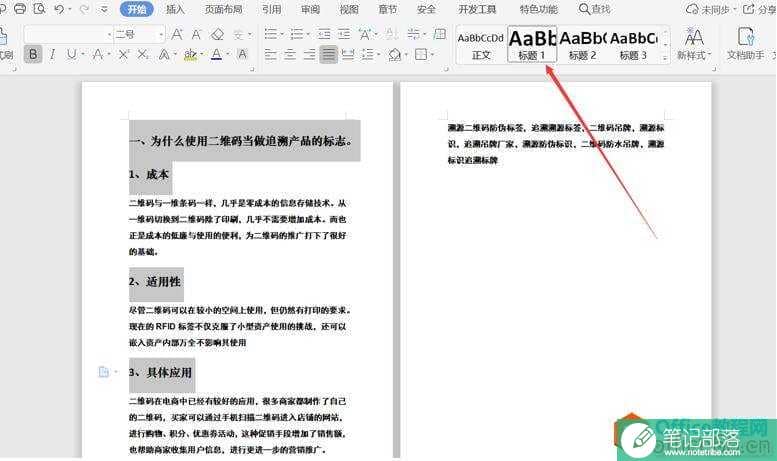The image size is (777, 461).
Task: Open underline style dropdown arrow
Action: tap(82, 54)
